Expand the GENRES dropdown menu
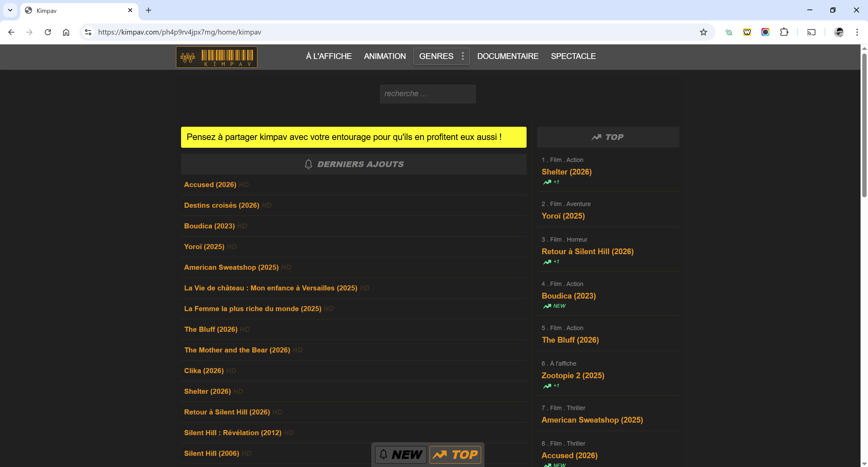The height and width of the screenshot is (467, 868). pyautogui.click(x=441, y=56)
